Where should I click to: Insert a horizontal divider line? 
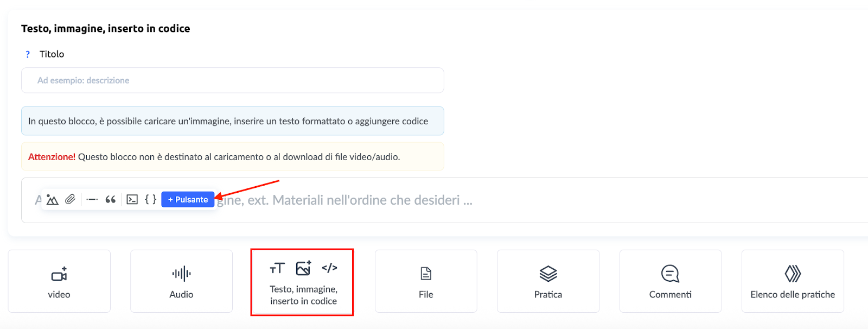(92, 200)
